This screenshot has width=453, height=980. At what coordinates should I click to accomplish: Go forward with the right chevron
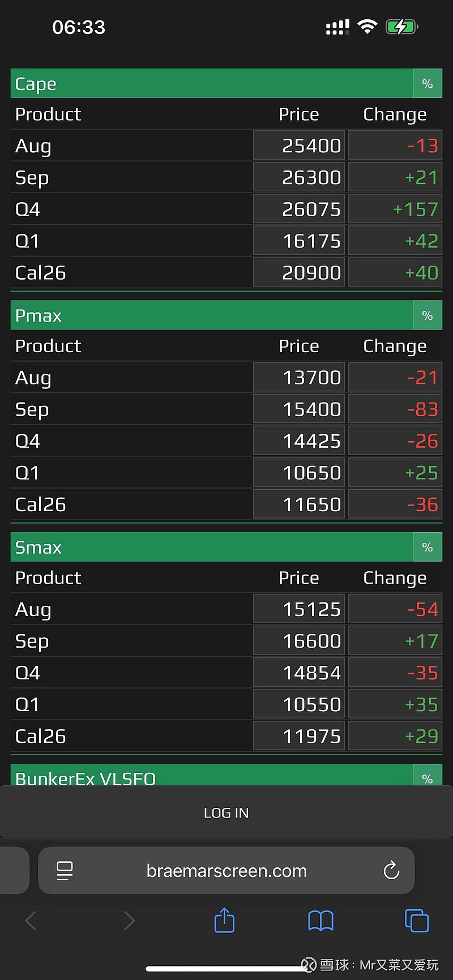[x=129, y=921]
